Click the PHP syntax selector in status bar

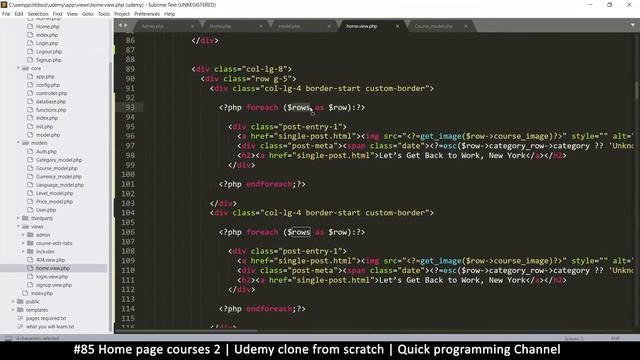[616, 338]
